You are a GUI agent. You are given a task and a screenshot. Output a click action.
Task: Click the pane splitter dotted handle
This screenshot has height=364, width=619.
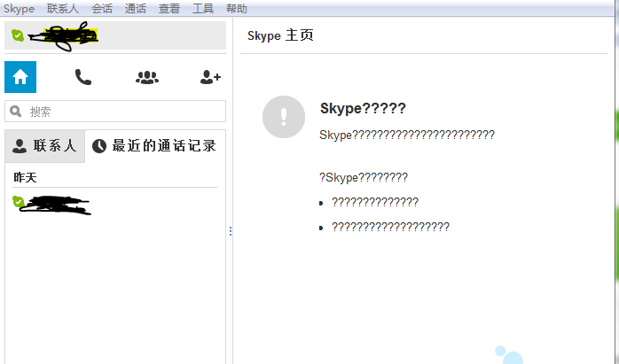tap(231, 231)
